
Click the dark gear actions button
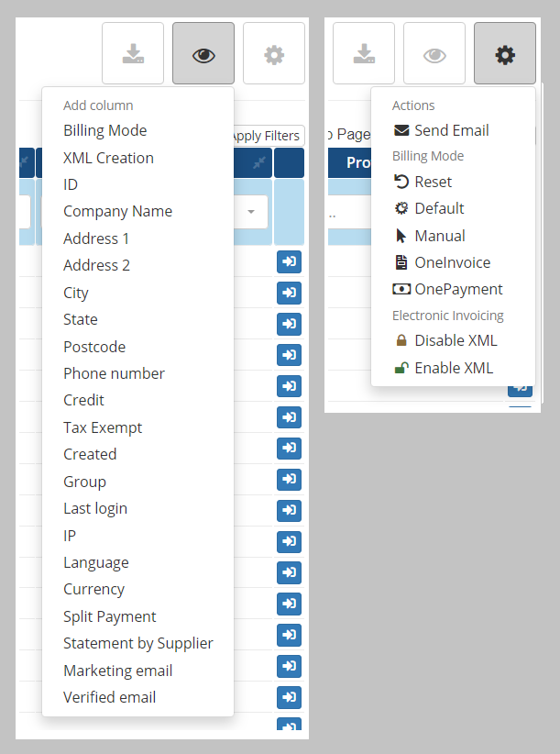tap(505, 53)
